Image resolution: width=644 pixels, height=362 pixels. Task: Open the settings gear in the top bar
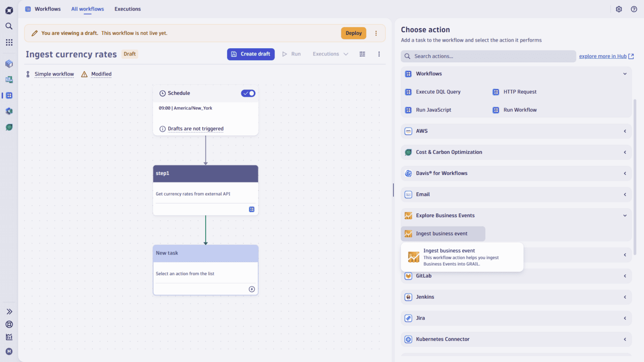[x=619, y=9]
